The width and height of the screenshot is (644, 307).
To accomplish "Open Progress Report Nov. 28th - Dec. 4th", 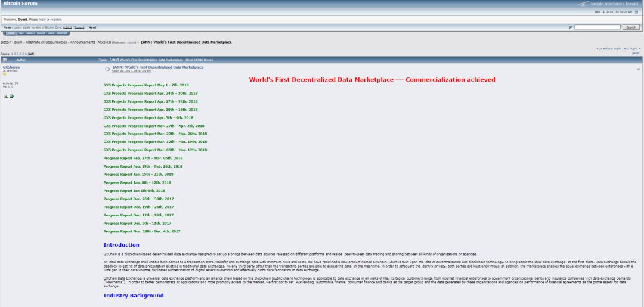I will coord(142,231).
